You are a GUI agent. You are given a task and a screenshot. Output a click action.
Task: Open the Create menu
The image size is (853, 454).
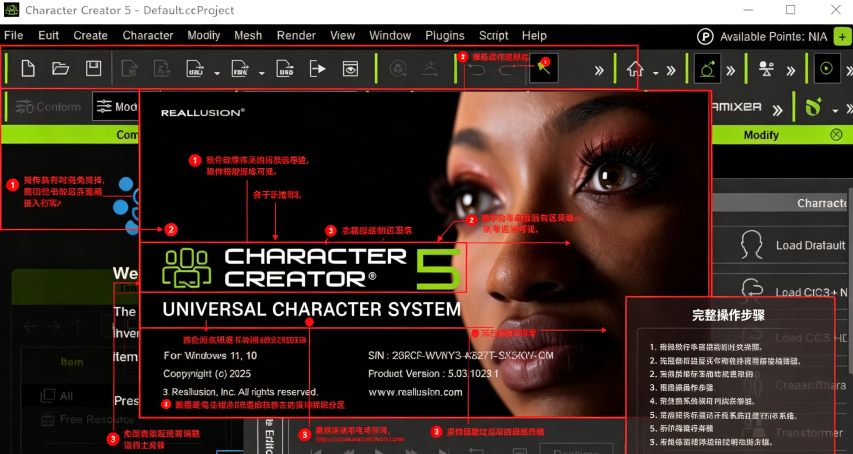90,36
